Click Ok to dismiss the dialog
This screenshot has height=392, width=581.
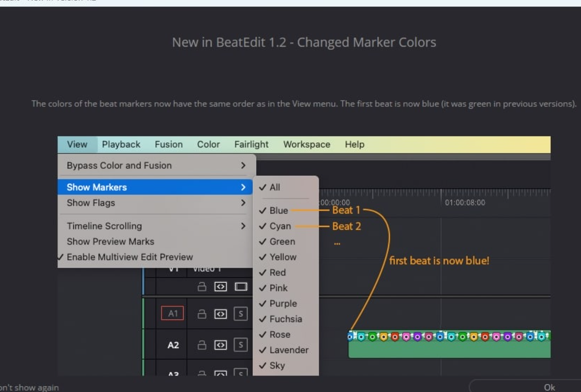tap(549, 387)
